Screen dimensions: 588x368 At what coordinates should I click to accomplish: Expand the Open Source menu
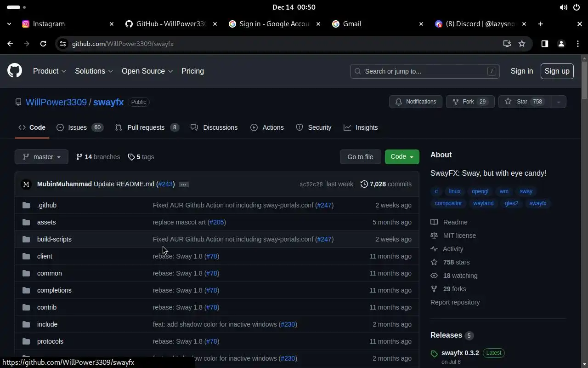pos(147,71)
